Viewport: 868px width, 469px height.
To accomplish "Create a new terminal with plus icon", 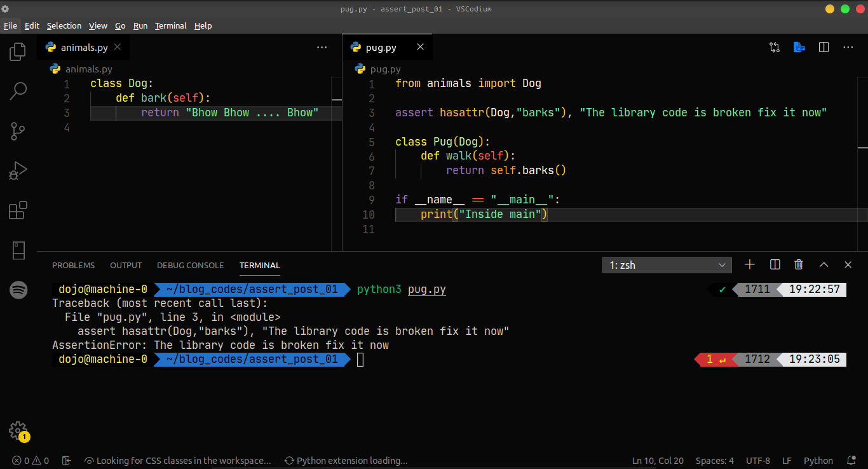I will (x=750, y=264).
